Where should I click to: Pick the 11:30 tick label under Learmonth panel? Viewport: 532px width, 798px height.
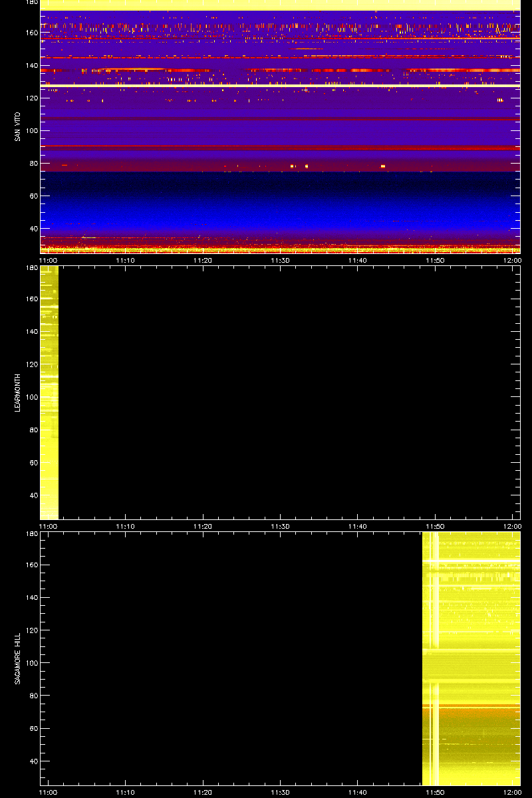(x=280, y=526)
